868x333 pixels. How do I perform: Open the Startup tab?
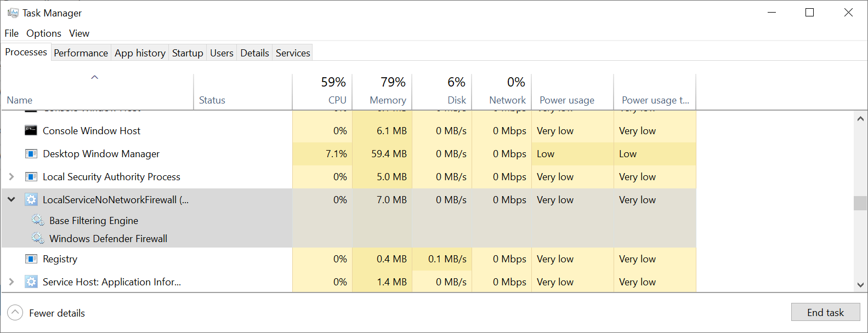188,53
